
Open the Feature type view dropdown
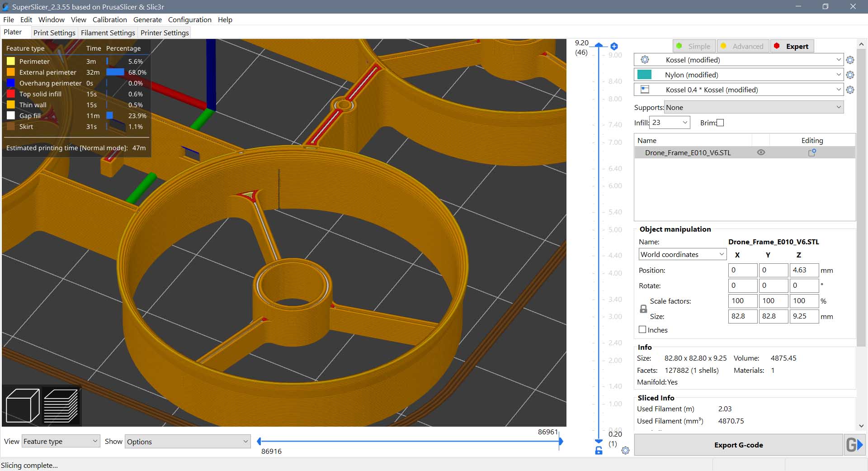pos(61,442)
